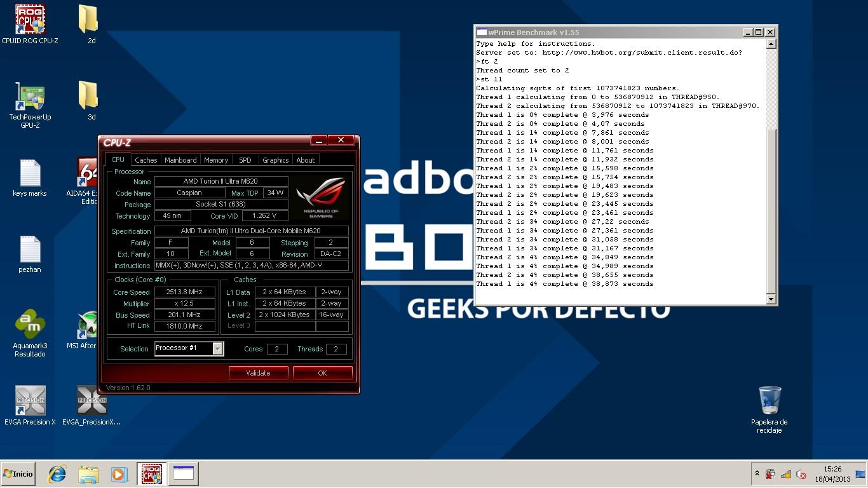868x488 pixels.
Task: Click the Cores count field
Action: 277,349
